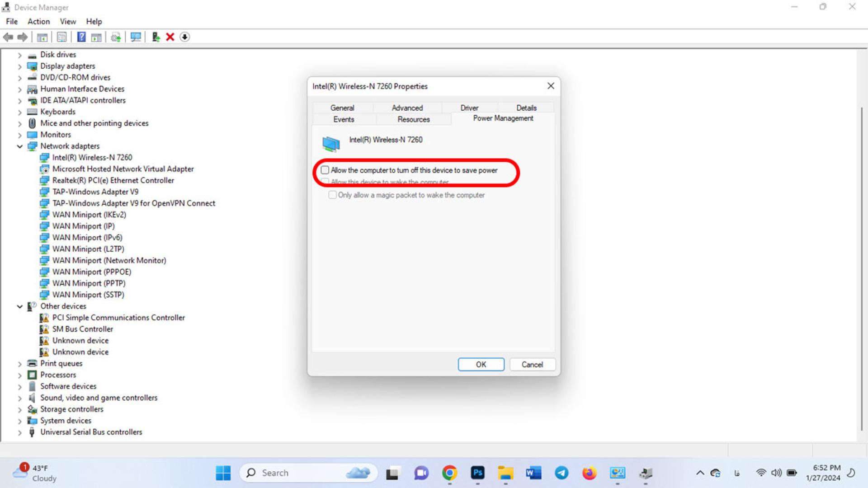The width and height of the screenshot is (868, 488).
Task: Switch to the Details tab
Action: click(x=526, y=108)
